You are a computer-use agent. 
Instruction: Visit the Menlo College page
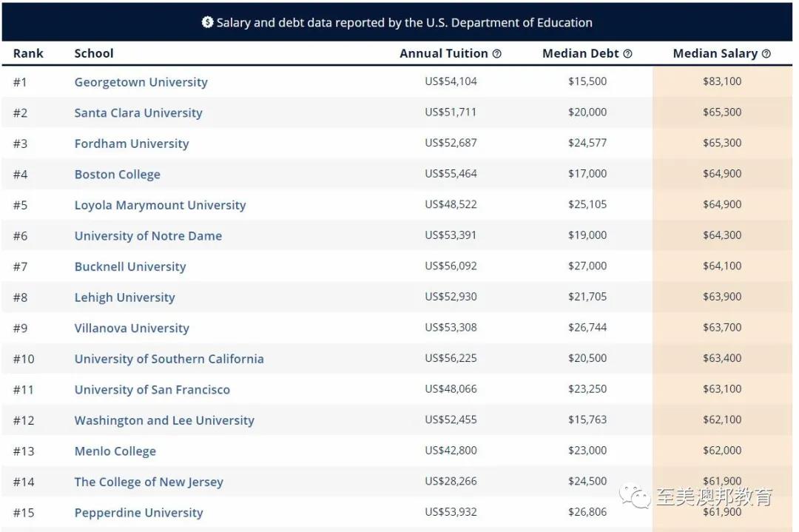coord(115,451)
